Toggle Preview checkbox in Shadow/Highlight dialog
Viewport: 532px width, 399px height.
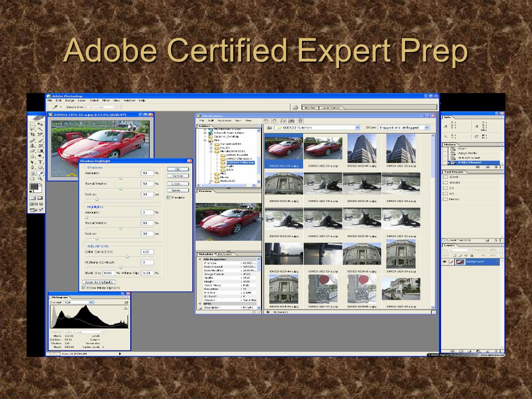tap(168, 197)
